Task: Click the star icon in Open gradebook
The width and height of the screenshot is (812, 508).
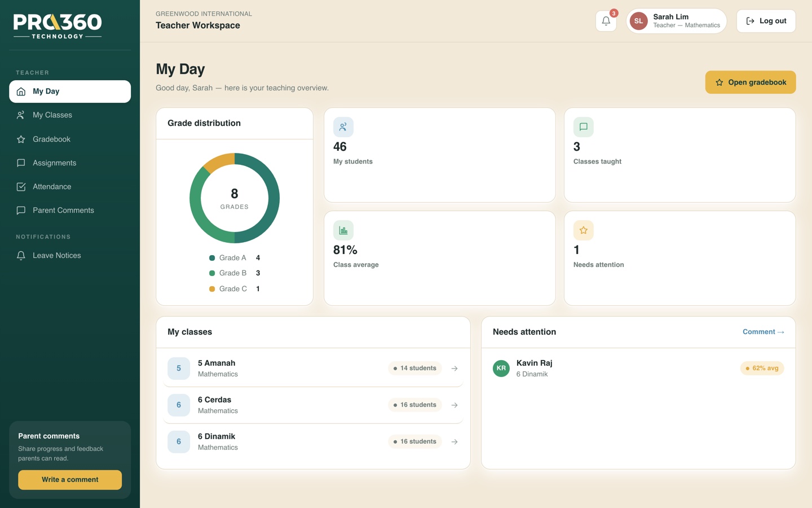Action: tap(720, 82)
